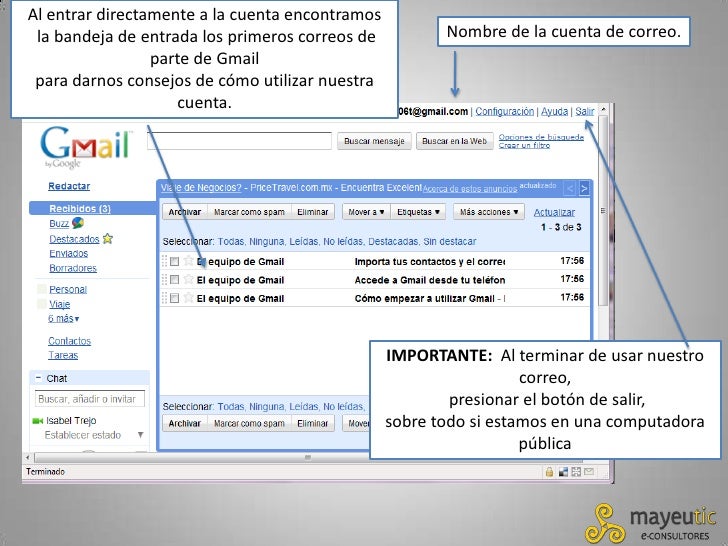Click Actualizar link
The width and height of the screenshot is (728, 546).
554,212
